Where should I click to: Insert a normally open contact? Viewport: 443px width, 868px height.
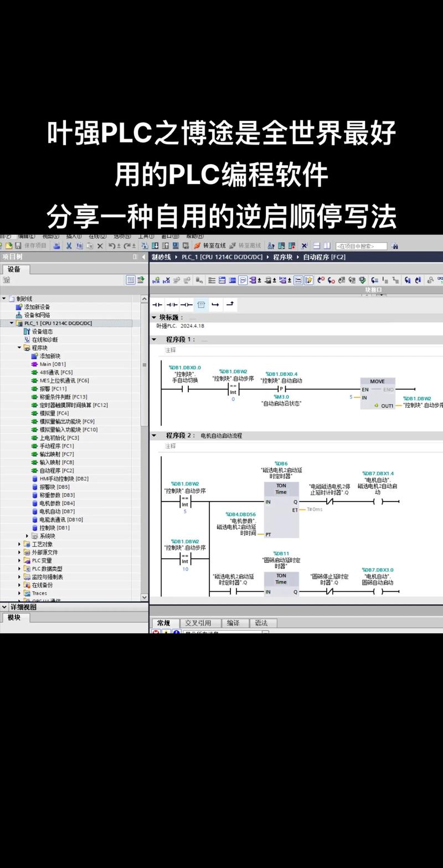159,304
